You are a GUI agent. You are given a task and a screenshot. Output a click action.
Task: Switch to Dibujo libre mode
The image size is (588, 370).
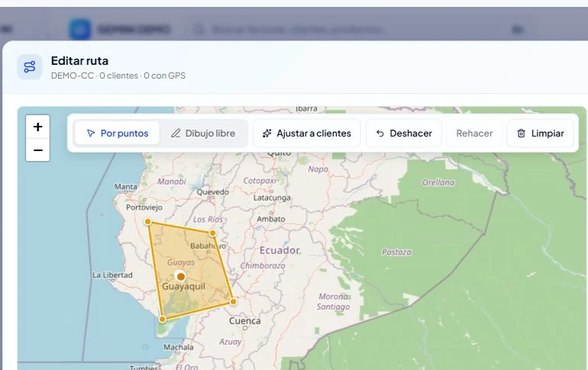(x=203, y=133)
